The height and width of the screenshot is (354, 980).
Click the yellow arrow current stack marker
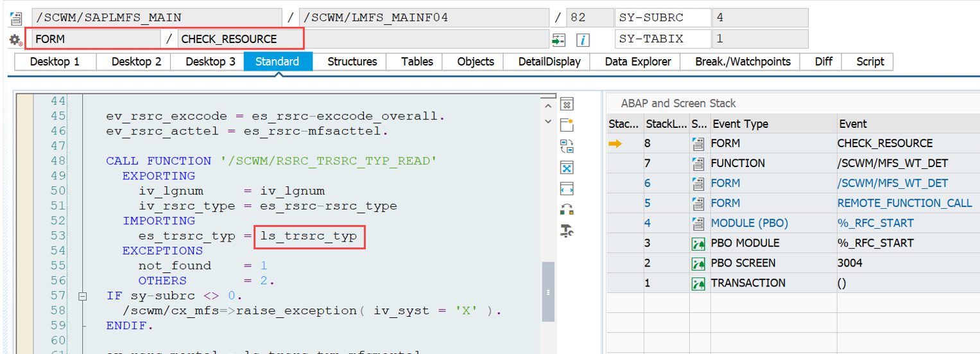[x=615, y=143]
